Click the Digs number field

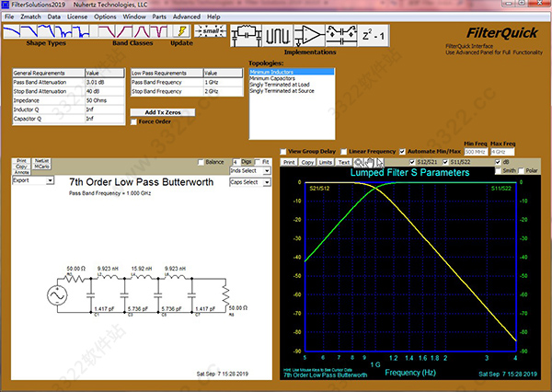236,162
